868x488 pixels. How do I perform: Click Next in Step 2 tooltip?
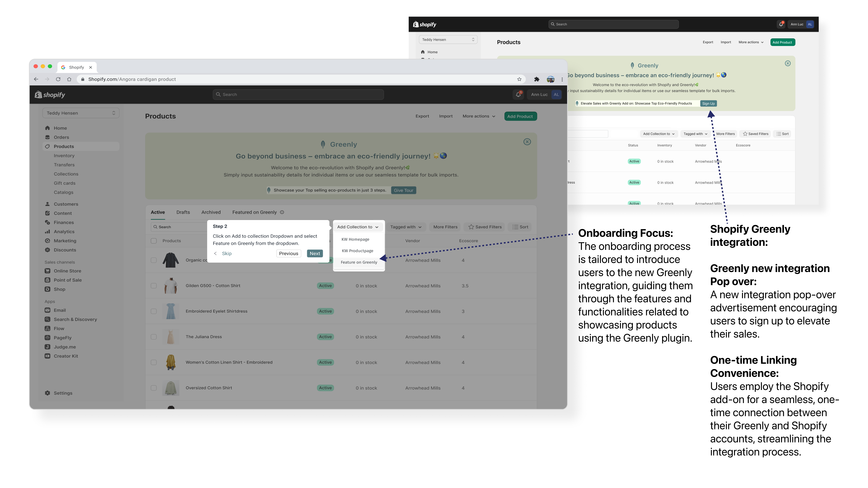click(315, 254)
